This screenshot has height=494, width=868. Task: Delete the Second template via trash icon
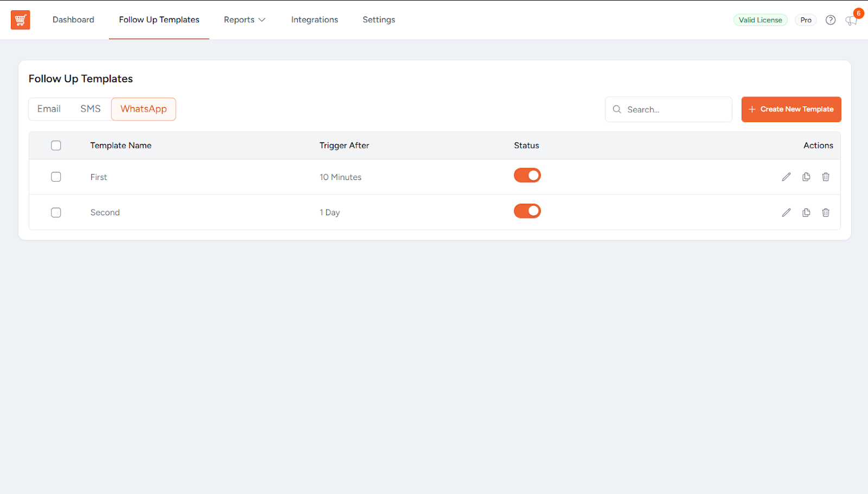tap(825, 212)
